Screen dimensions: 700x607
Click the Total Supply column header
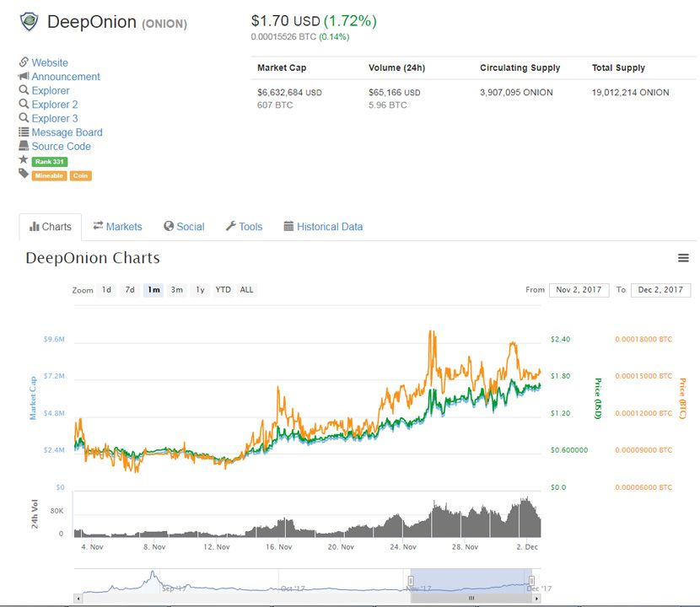618,67
